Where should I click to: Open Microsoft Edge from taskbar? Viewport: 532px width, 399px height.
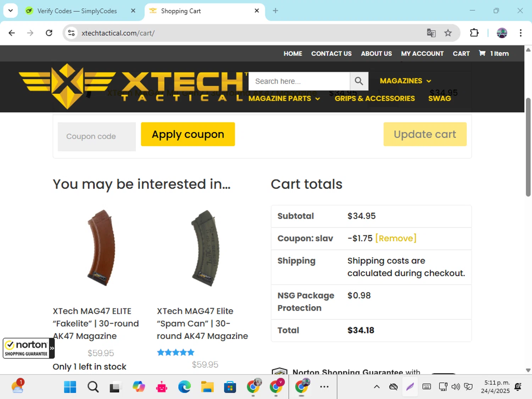coord(184,387)
